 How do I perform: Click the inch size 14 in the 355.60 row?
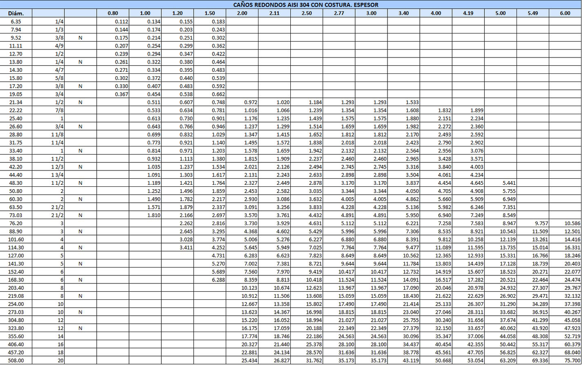tap(60, 336)
